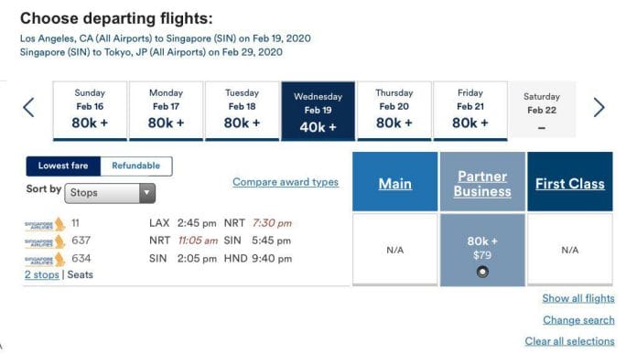Click Show all flights link

(578, 298)
